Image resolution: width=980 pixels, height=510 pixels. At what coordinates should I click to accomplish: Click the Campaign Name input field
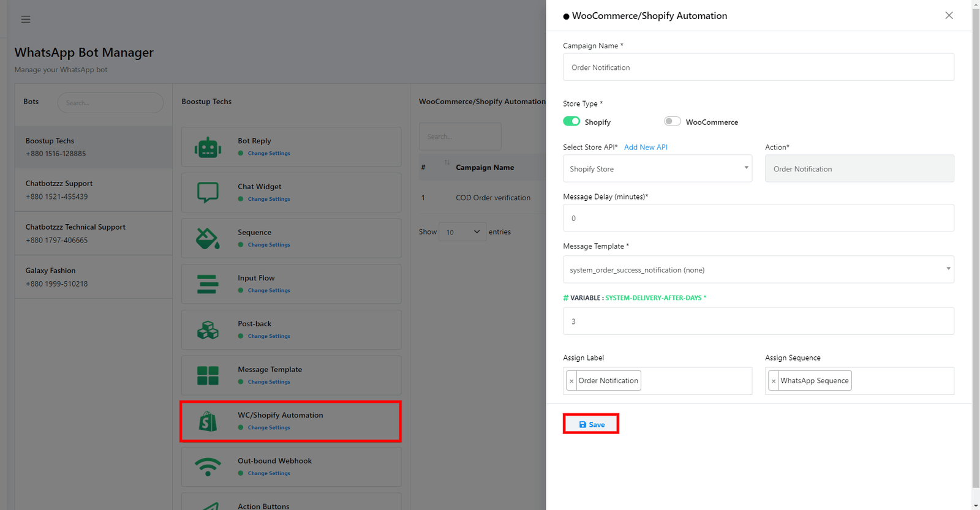point(758,67)
